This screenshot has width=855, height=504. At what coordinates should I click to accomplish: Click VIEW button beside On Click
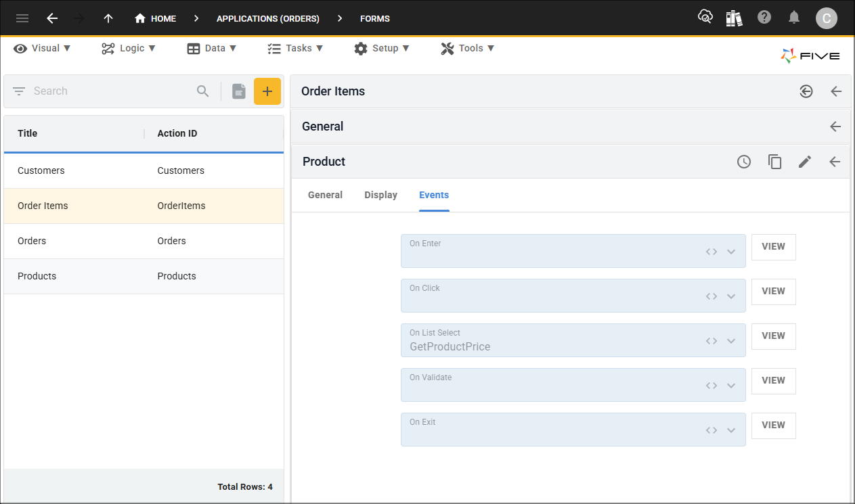click(773, 292)
